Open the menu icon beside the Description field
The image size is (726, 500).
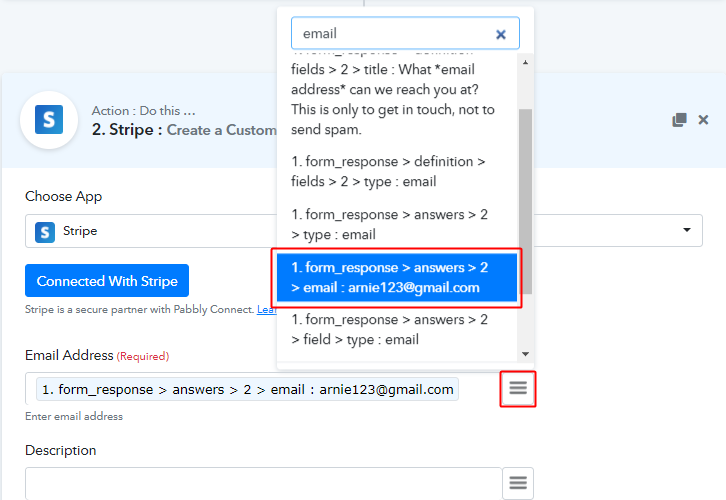pos(518,483)
